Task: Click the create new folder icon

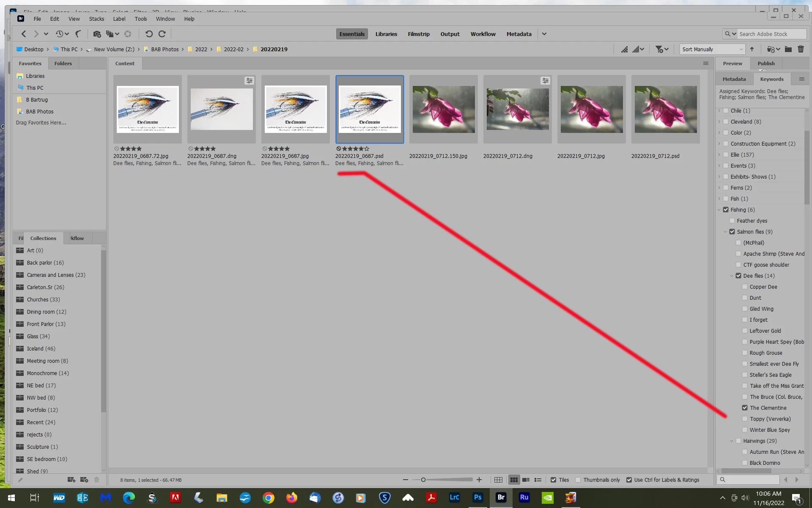Action: point(788,49)
